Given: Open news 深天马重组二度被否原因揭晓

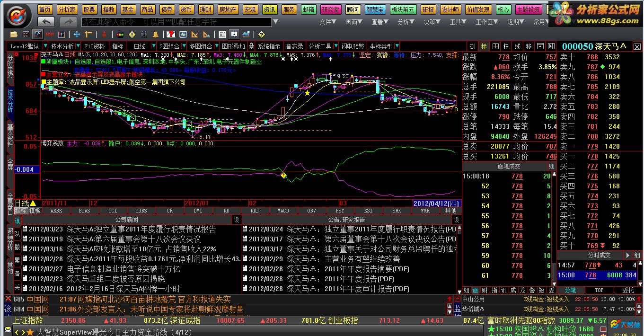Looking at the screenshot, I should [115, 279].
